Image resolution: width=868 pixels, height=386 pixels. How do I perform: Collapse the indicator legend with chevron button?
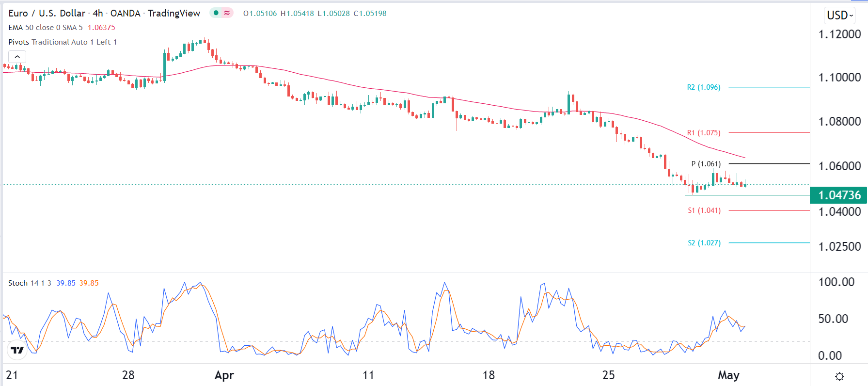[x=17, y=57]
